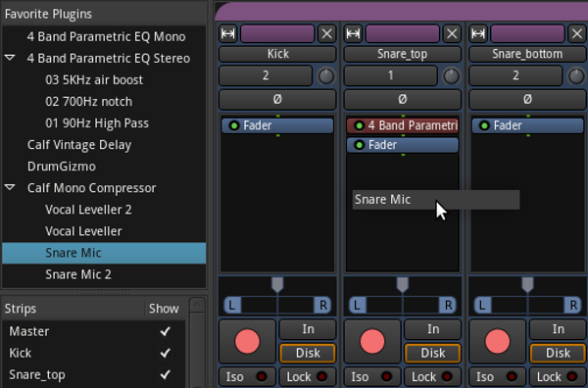Click Snare_top panner L label
The image size is (588, 388).
coord(358,305)
